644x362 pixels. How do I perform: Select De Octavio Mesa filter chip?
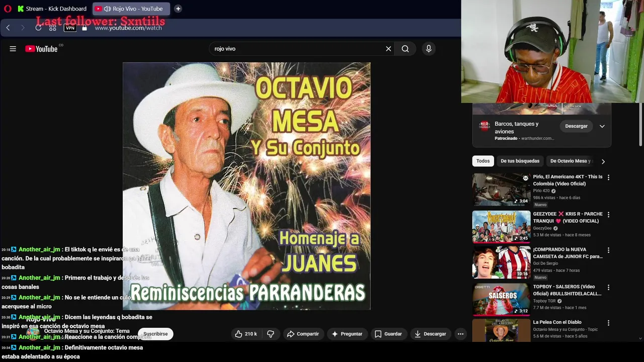[571, 161]
